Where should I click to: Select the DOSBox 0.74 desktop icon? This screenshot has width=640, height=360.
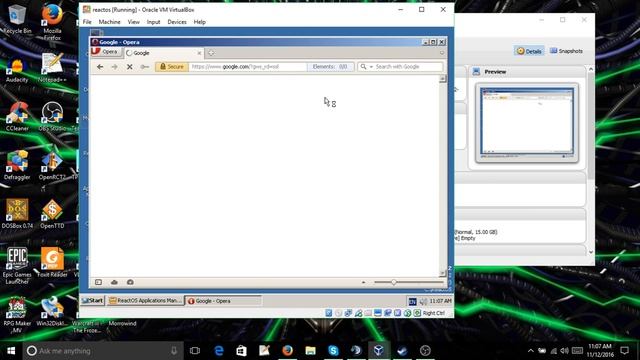(17, 213)
